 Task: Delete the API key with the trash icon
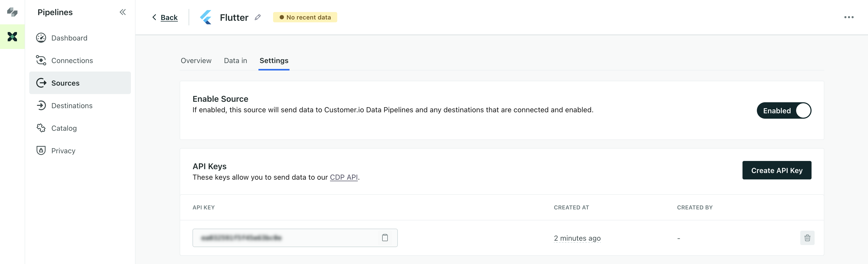pos(807,238)
